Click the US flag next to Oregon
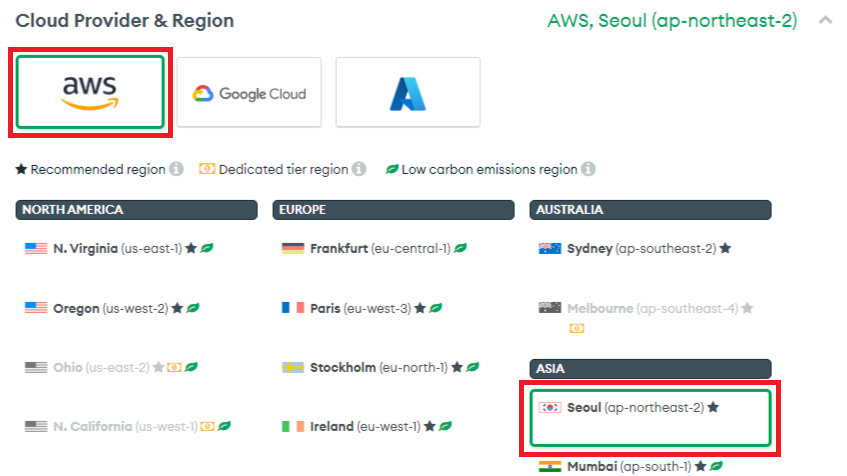Image resolution: width=847 pixels, height=476 pixels. click(x=36, y=308)
